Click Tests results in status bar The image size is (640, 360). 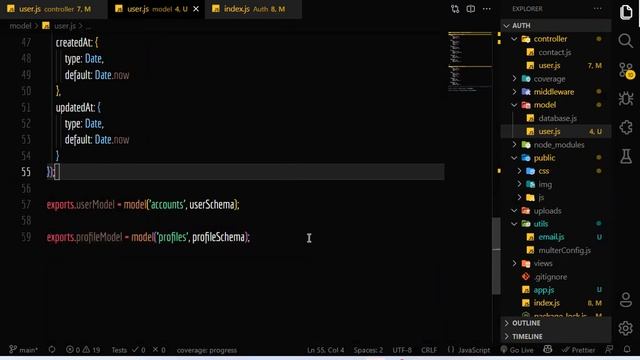coord(138,350)
